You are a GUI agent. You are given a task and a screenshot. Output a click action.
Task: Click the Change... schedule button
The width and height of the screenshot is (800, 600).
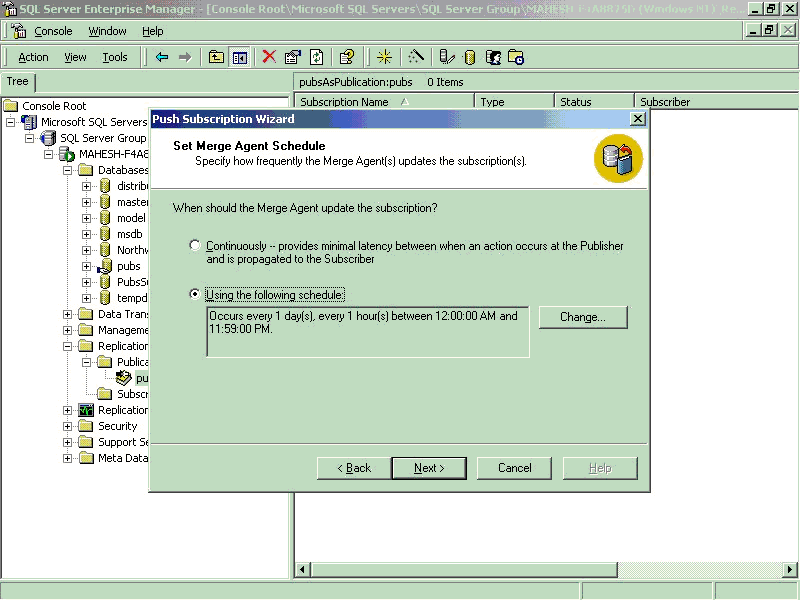tap(583, 317)
